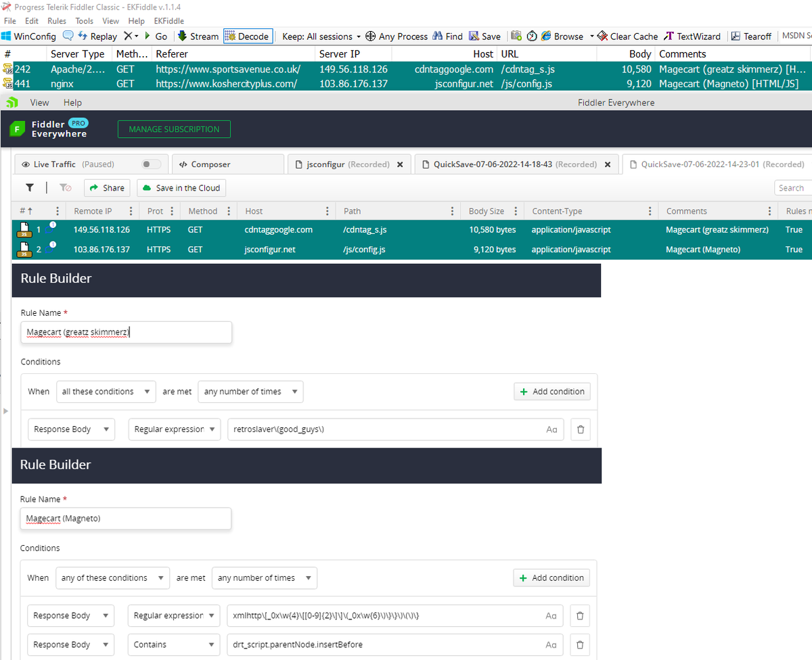Open the File menu in Fiddler Classic
Image resolution: width=812 pixels, height=660 pixels.
(9, 21)
